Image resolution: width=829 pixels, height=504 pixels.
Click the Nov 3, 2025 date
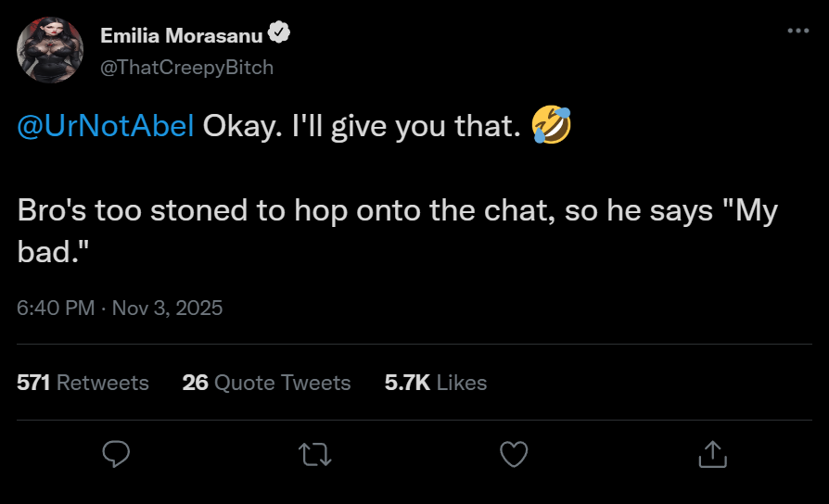tap(168, 308)
